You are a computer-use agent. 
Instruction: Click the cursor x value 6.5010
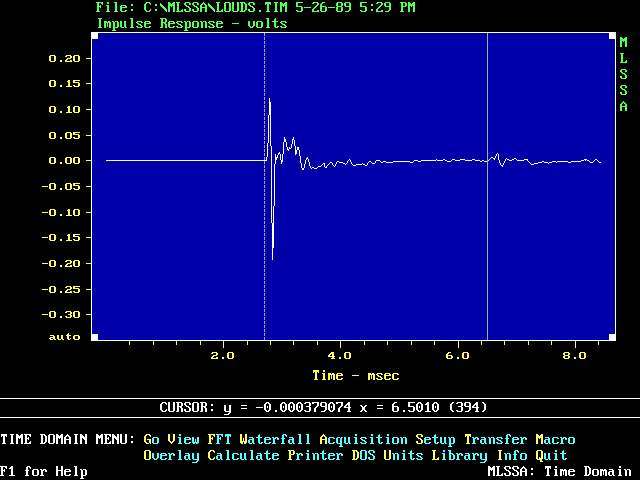[415, 407]
